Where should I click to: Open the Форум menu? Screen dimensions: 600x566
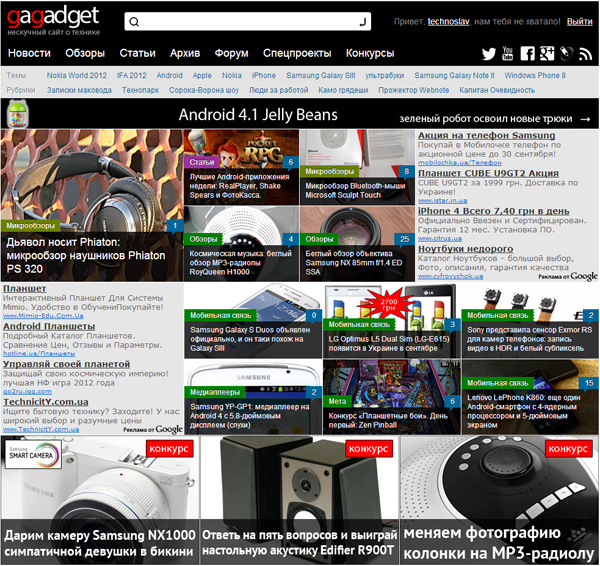(231, 53)
